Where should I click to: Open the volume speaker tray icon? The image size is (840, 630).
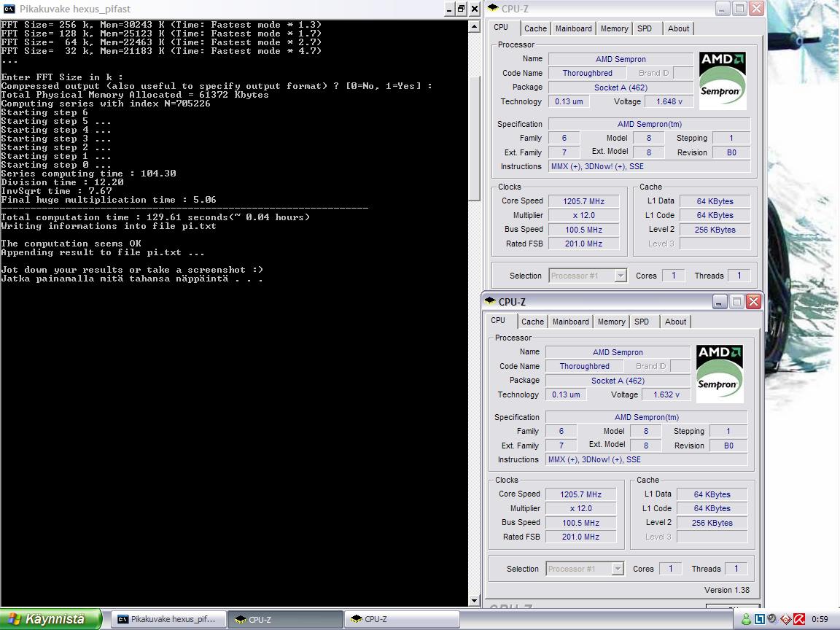[x=772, y=619]
